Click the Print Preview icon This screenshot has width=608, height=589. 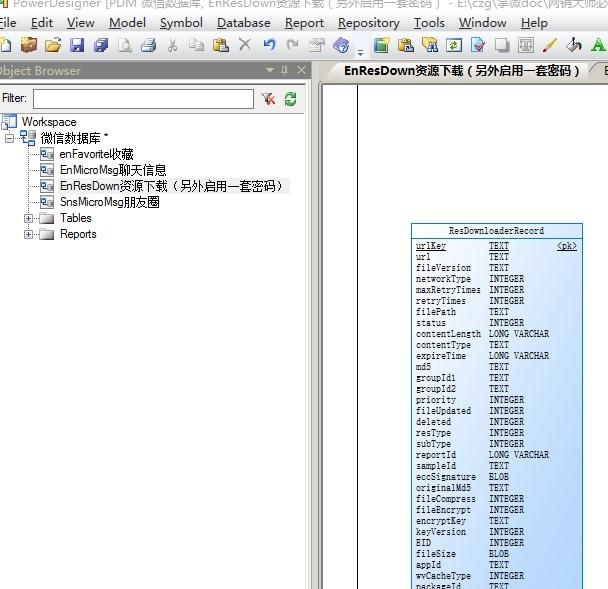(125, 45)
